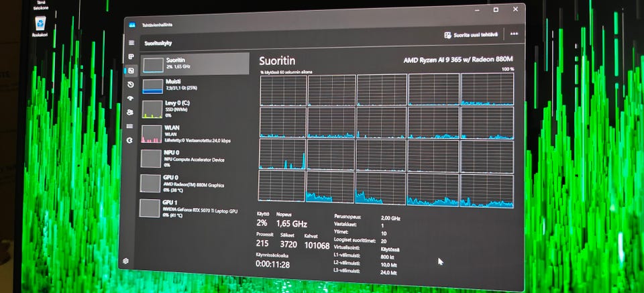Open the Startup apps icon in sidebar
The image size is (644, 293).
coord(131,99)
